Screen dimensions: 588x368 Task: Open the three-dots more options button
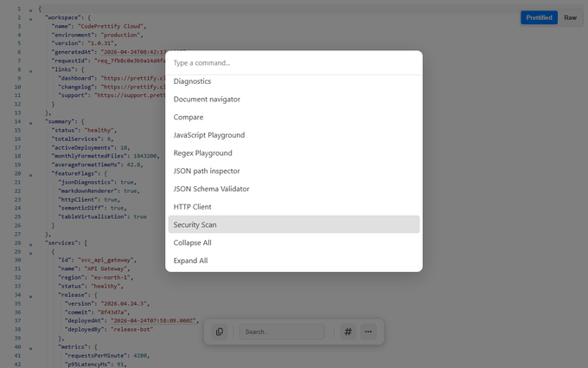(368, 332)
